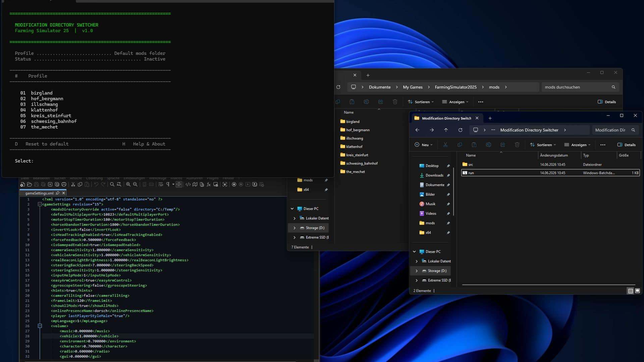The width and height of the screenshot is (644, 362).
Task: Click the Back arrow in Switcher explorer window
Action: pos(417,130)
